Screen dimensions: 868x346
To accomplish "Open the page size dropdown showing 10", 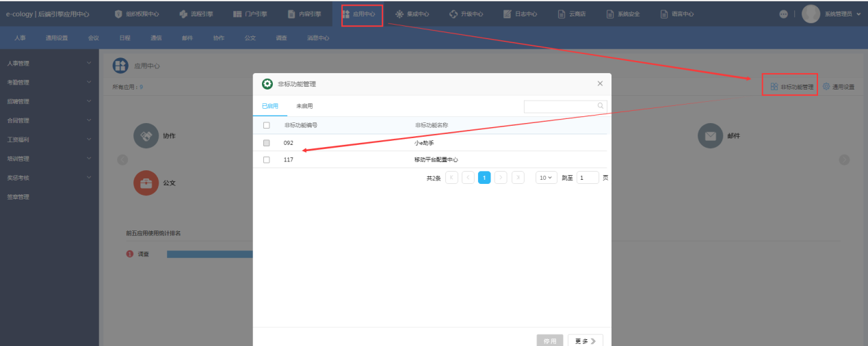I will pos(546,178).
